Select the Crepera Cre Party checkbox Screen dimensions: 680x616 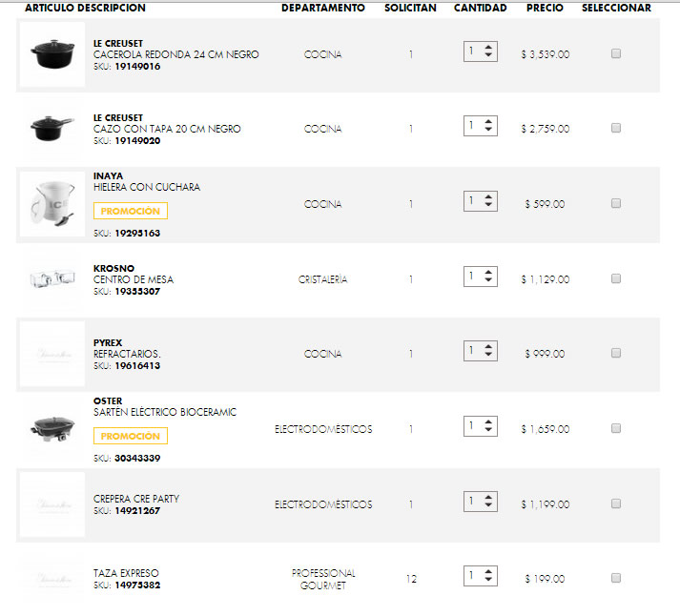[616, 503]
